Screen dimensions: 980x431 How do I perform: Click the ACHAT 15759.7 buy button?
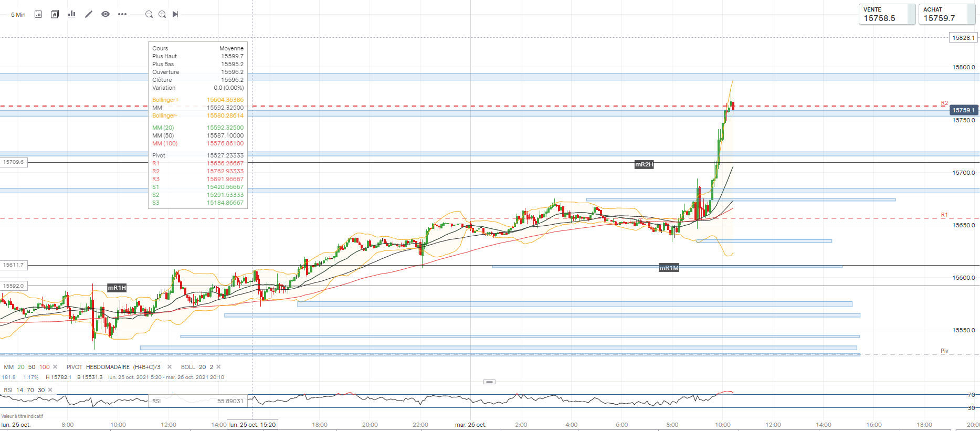947,14
